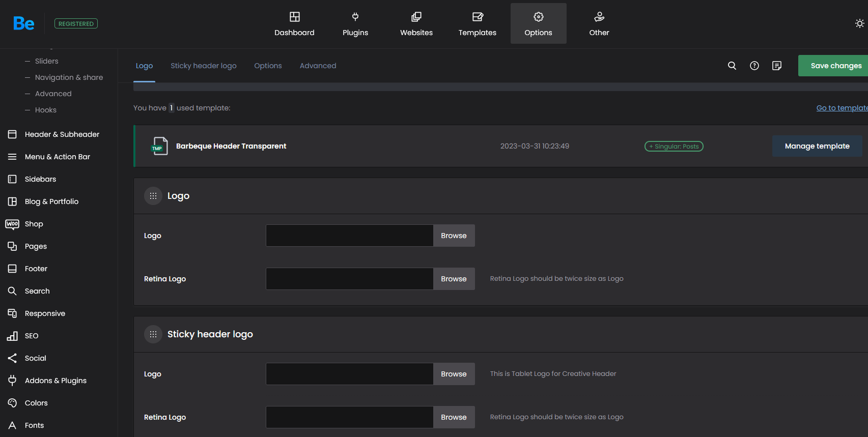The height and width of the screenshot is (437, 868).
Task: Open the Websites icon in top navigation
Action: 416,17
